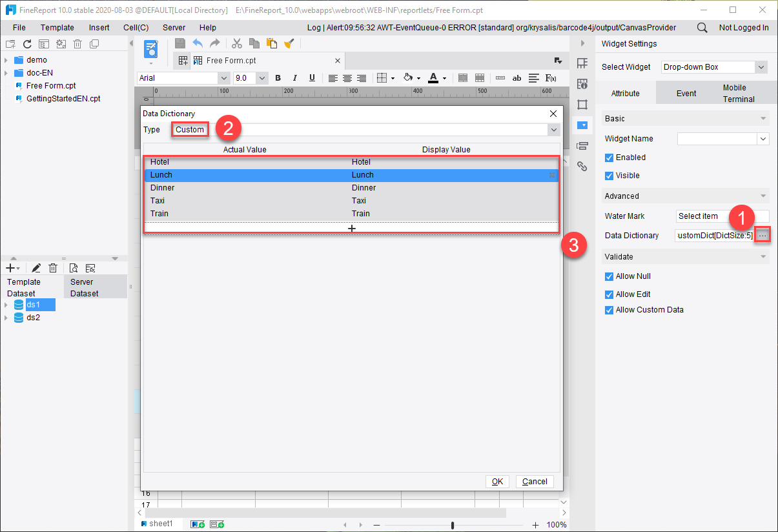This screenshot has width=778, height=532.
Task: Click the zoom slider handle
Action: pyautogui.click(x=453, y=525)
